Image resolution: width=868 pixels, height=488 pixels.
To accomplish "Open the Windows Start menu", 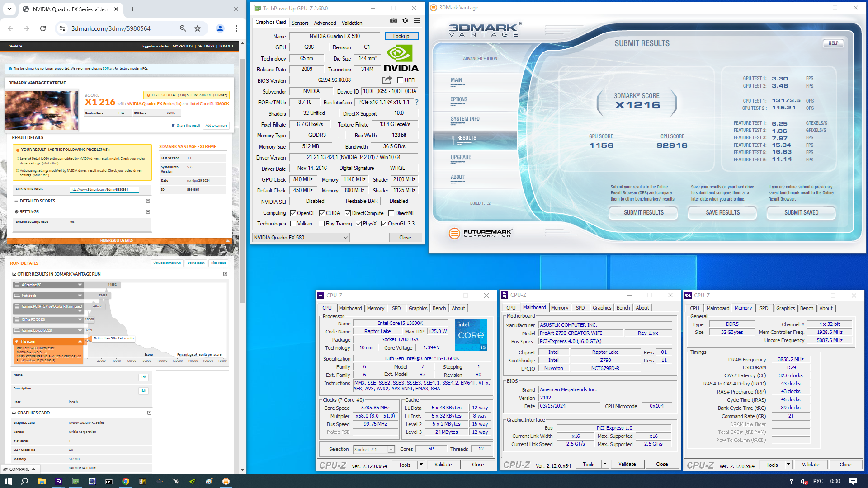I will pyautogui.click(x=8, y=481).
